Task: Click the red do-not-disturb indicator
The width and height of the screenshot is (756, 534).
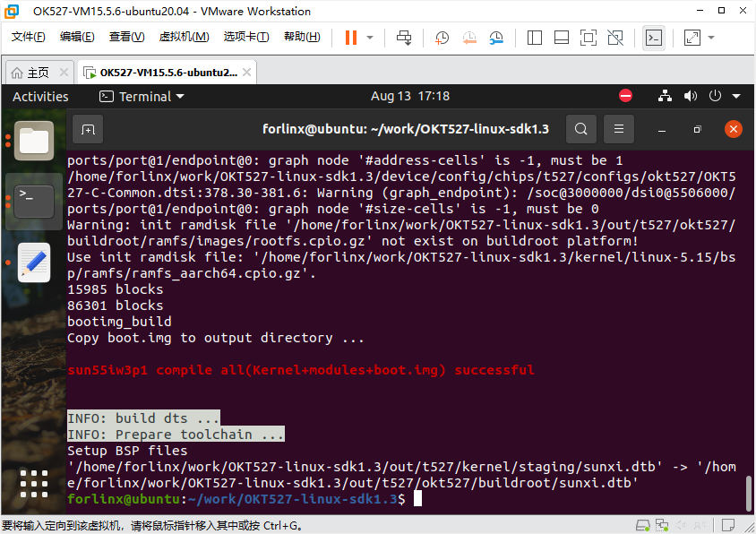Action: click(x=625, y=96)
